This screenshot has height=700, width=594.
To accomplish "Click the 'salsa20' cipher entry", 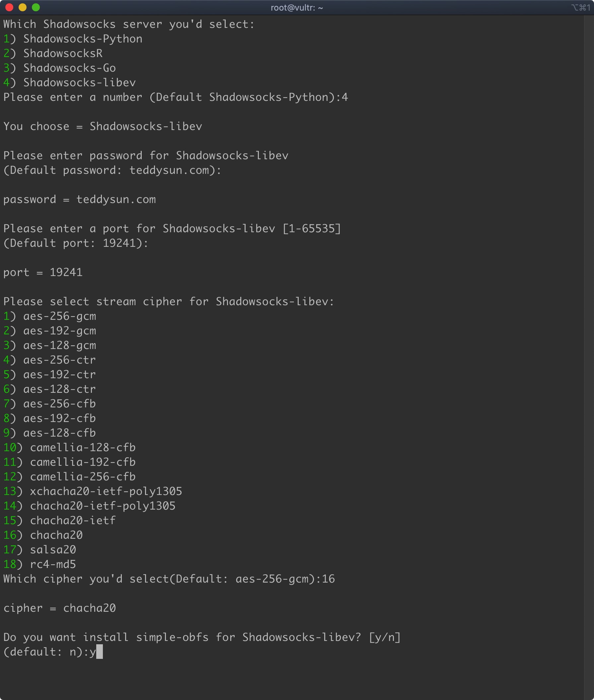I will pos(53,549).
